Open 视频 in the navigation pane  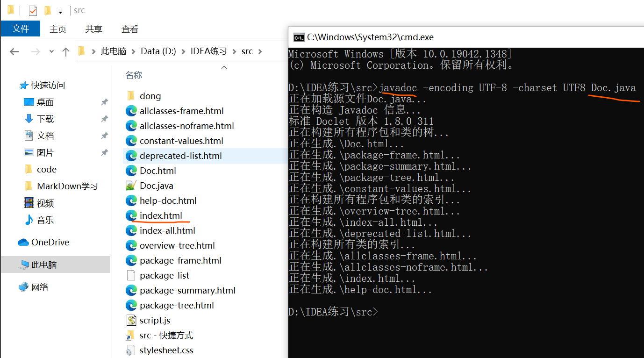(45, 203)
